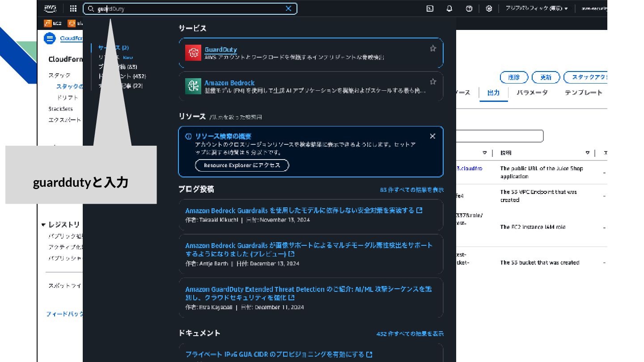Click the red GuardDuty service icon
The image size is (644, 362).
193,53
